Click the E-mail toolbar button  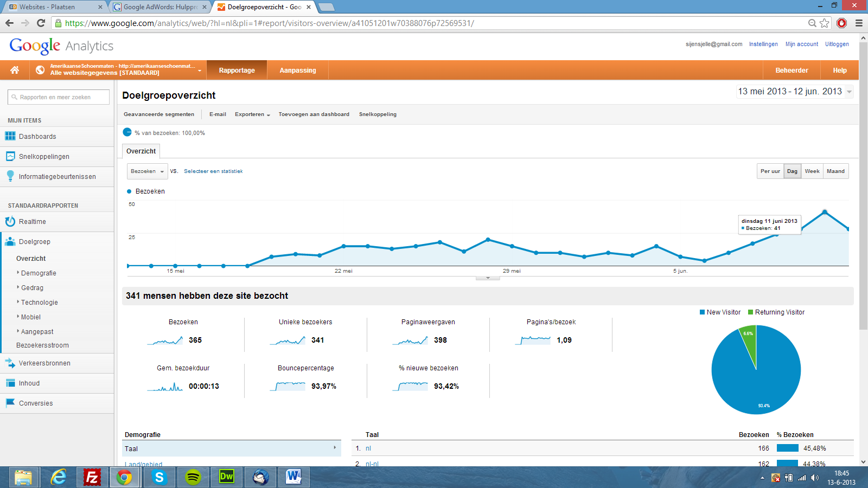point(218,114)
